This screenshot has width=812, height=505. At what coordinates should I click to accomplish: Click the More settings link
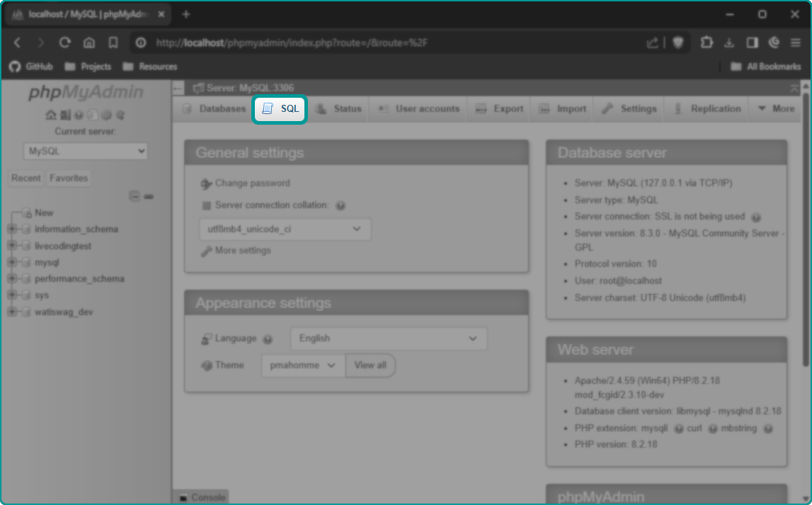(242, 251)
